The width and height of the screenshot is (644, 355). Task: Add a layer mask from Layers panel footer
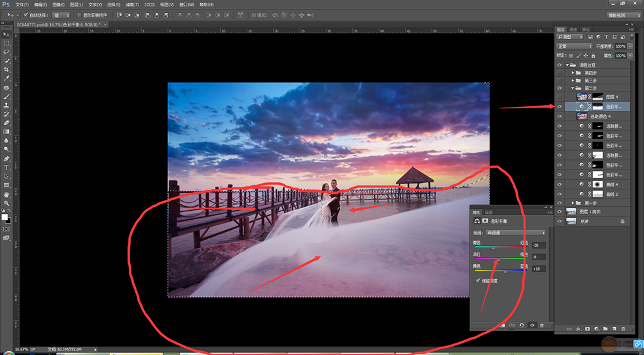[587, 329]
